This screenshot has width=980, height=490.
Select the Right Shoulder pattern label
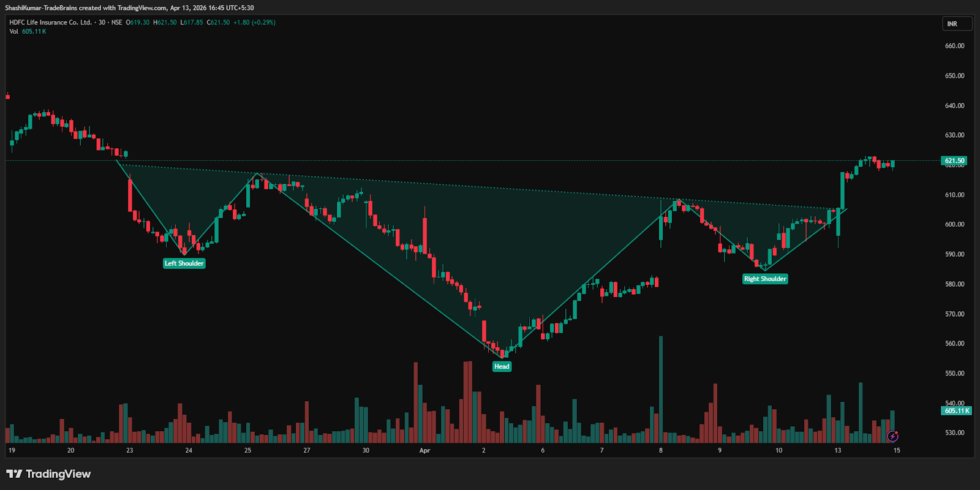765,279
